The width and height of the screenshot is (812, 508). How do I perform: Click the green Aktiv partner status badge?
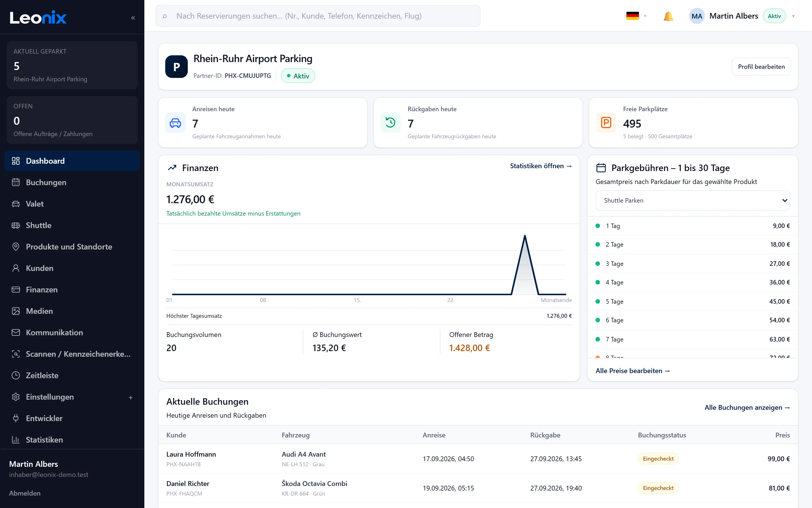[x=298, y=76]
